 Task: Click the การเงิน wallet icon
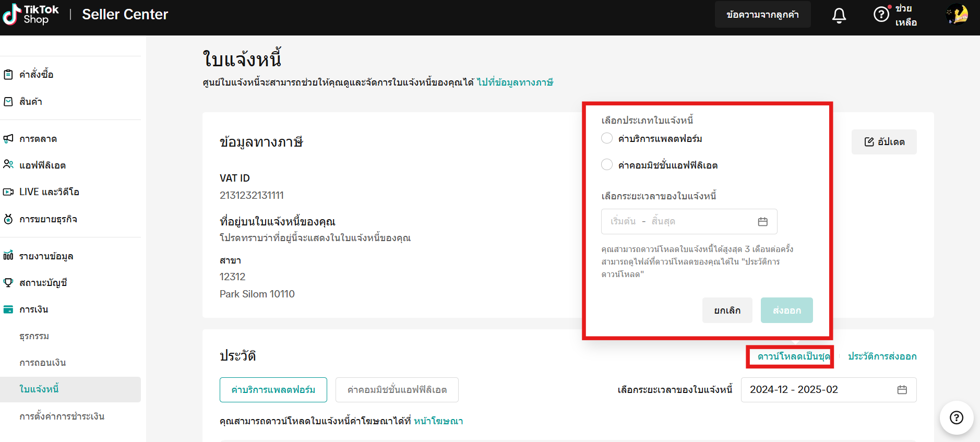[x=8, y=309]
